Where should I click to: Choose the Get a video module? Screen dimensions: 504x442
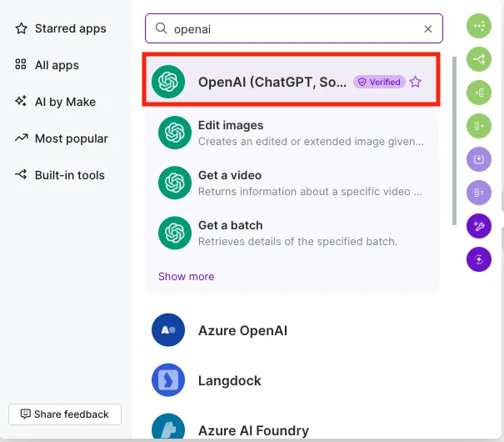tap(292, 183)
